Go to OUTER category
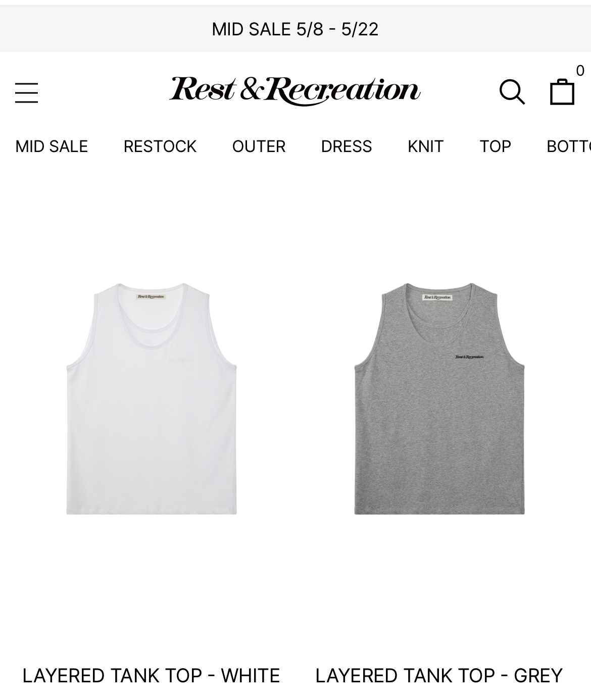This screenshot has width=591, height=700. 259,146
